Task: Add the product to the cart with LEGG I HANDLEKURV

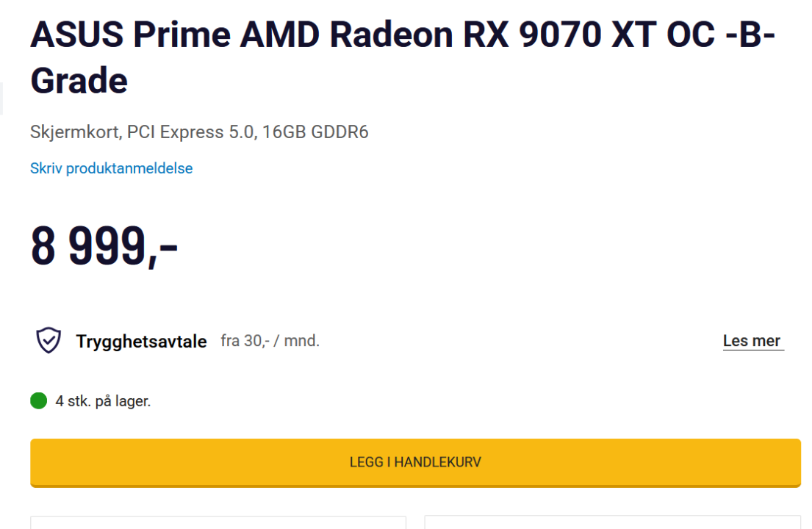Action: click(415, 463)
